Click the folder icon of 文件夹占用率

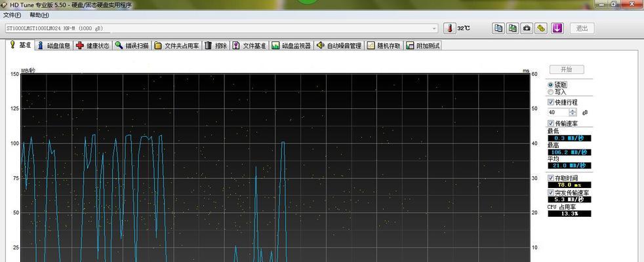pos(157,45)
